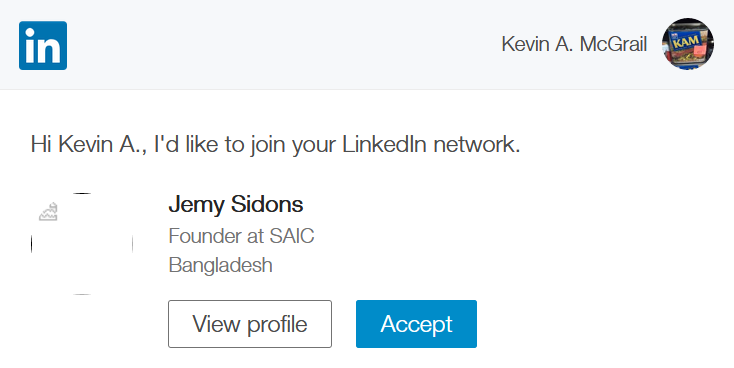Click the invitation greeting message text
Image resolution: width=734 pixels, height=368 pixels.
[275, 144]
